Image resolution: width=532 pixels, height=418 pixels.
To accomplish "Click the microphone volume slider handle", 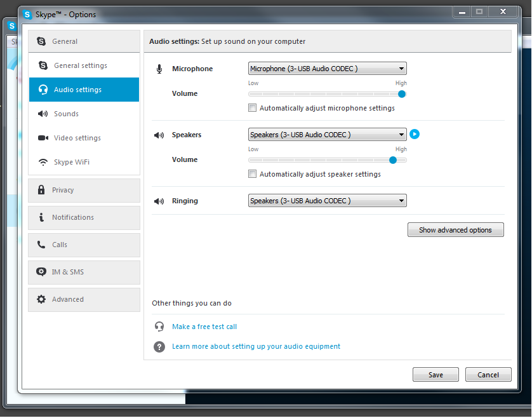I will (402, 94).
